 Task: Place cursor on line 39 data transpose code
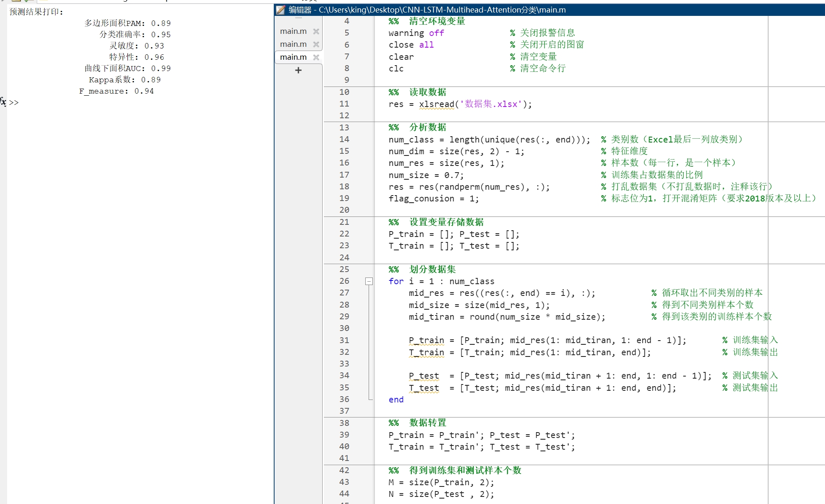pyautogui.click(x=481, y=435)
